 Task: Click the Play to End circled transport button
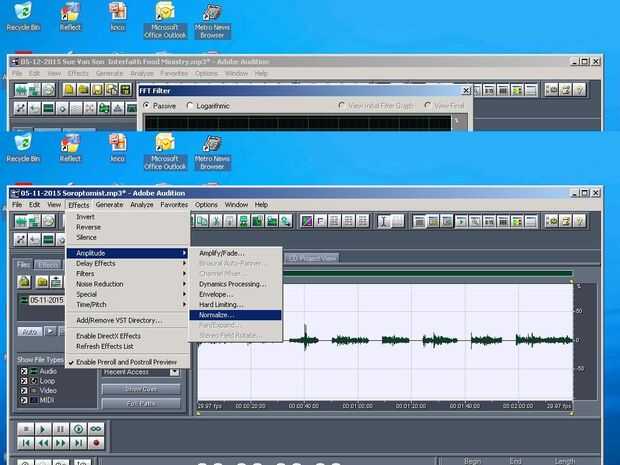[x=78, y=429]
